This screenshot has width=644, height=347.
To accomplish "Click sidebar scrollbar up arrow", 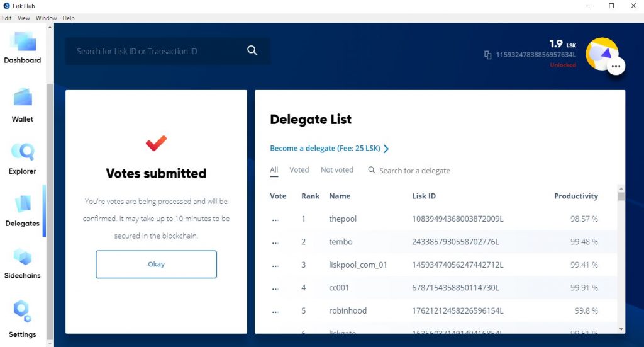I will point(50,28).
